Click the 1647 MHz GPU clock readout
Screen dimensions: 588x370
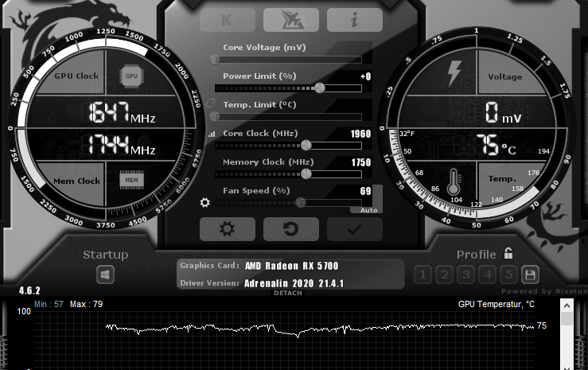point(122,112)
